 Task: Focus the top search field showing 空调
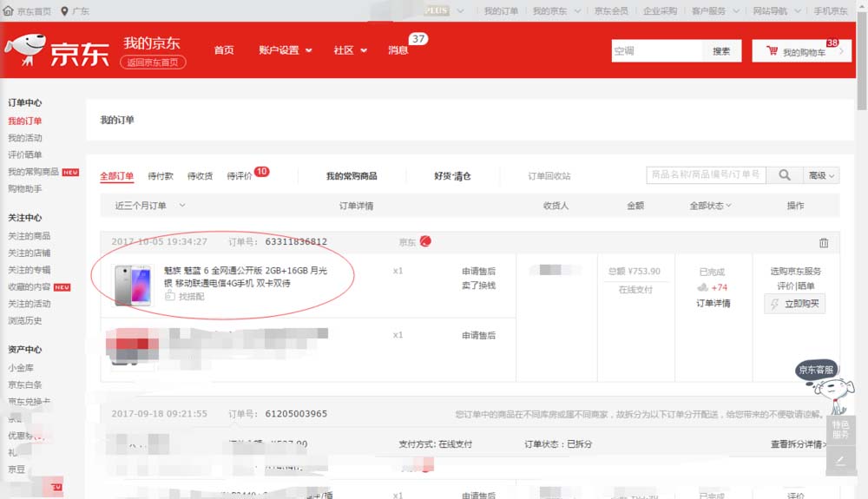click(656, 51)
